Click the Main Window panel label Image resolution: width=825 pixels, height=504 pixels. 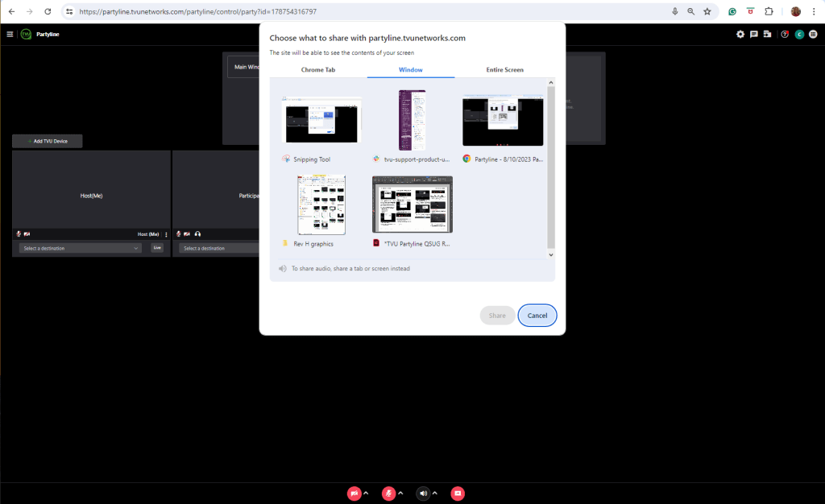[247, 68]
